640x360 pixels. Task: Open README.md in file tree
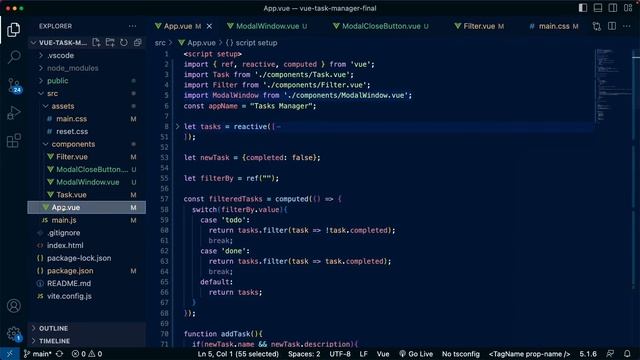(69, 283)
